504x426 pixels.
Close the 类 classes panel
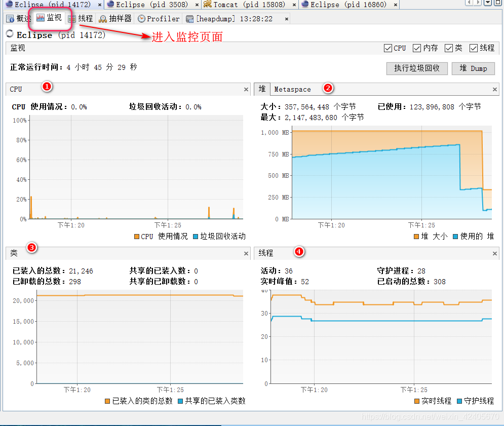coord(246,253)
